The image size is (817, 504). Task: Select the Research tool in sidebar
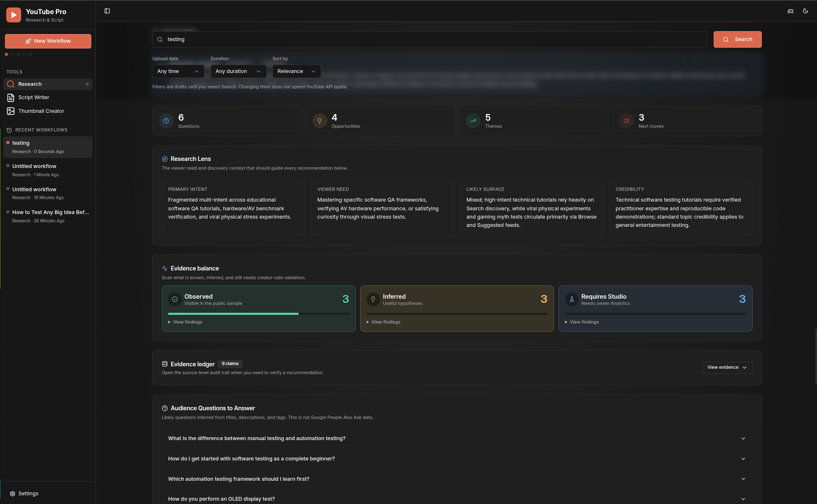(48, 84)
